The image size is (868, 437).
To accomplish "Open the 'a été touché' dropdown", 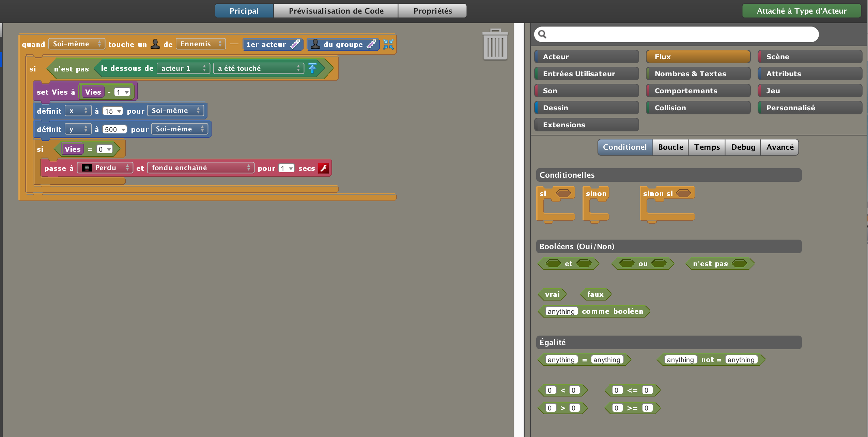I will pyautogui.click(x=259, y=68).
